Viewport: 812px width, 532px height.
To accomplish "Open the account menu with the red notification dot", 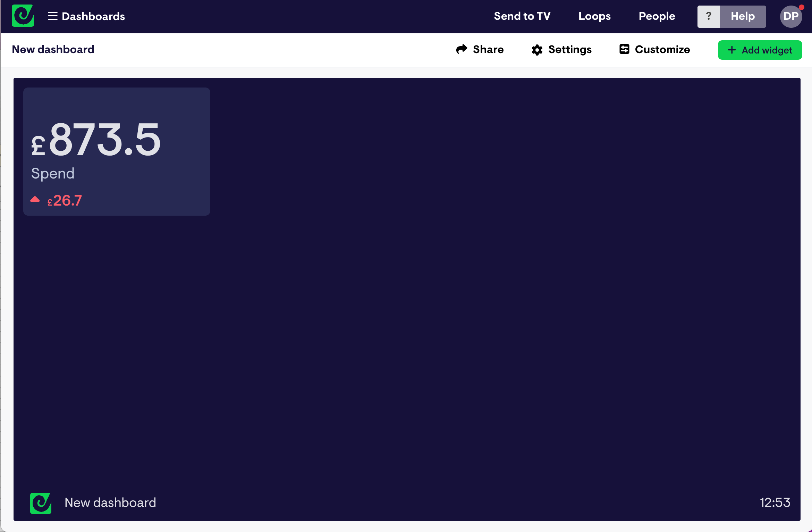I will [790, 16].
